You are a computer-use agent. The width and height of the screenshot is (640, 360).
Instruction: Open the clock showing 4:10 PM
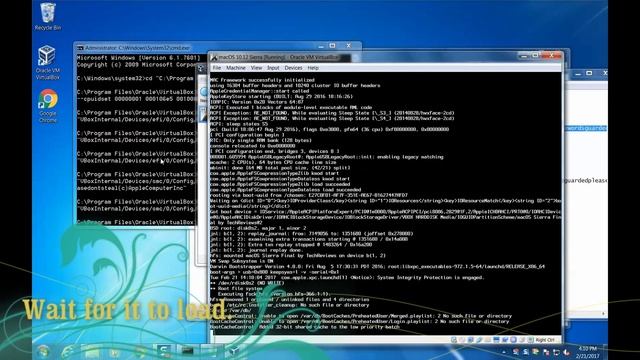[588, 352]
